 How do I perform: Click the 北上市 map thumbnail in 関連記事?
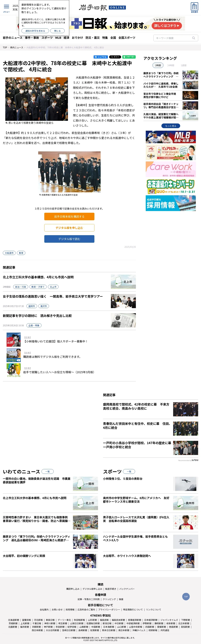click(123, 282)
